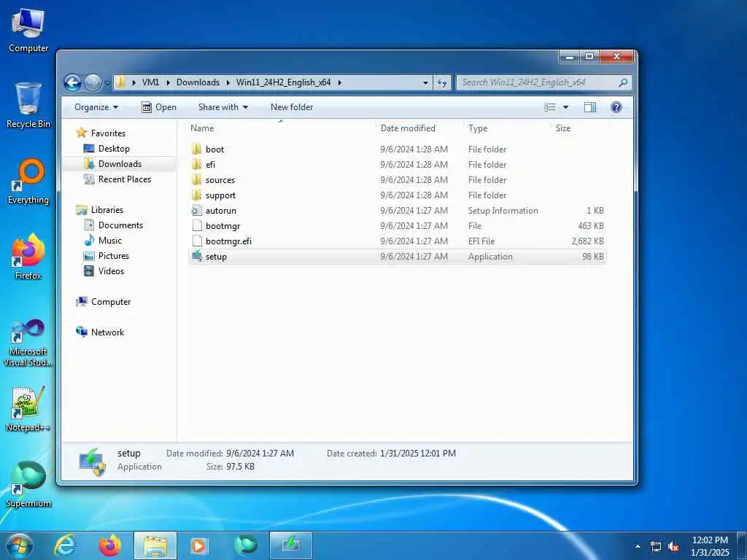Select the bootmgr.efi file
The height and width of the screenshot is (560, 747).
(398, 241)
